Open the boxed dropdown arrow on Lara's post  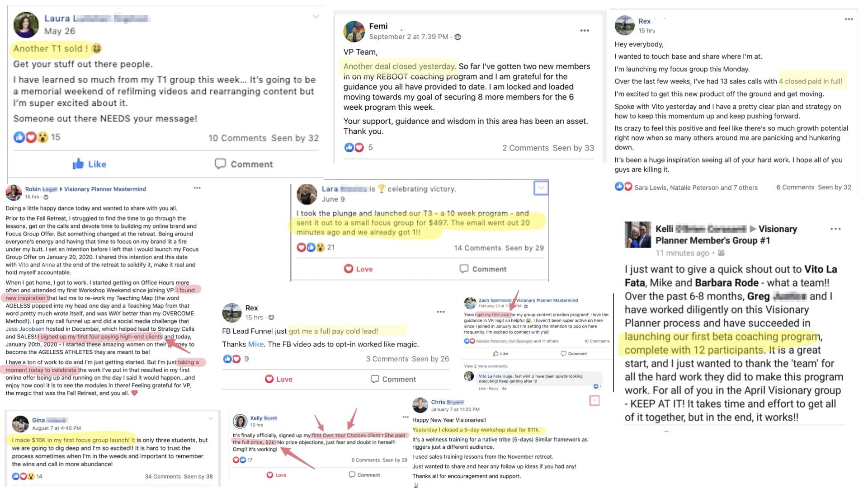coord(541,188)
